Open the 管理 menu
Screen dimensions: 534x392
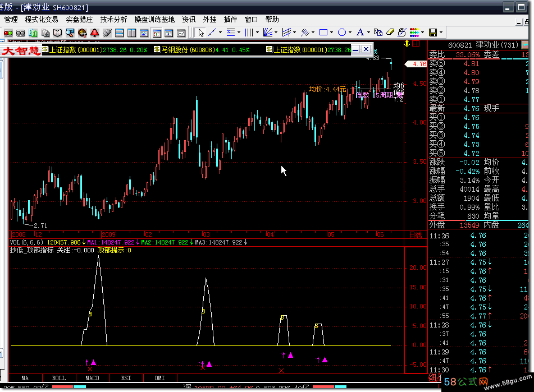pyautogui.click(x=11, y=20)
